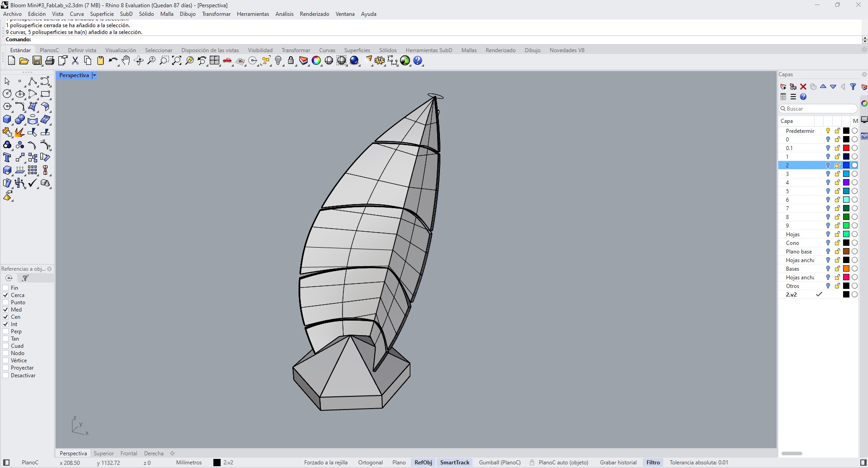The height and width of the screenshot is (468, 868).
Task: Click the purple color swatch of layer 4
Action: pyautogui.click(x=846, y=183)
